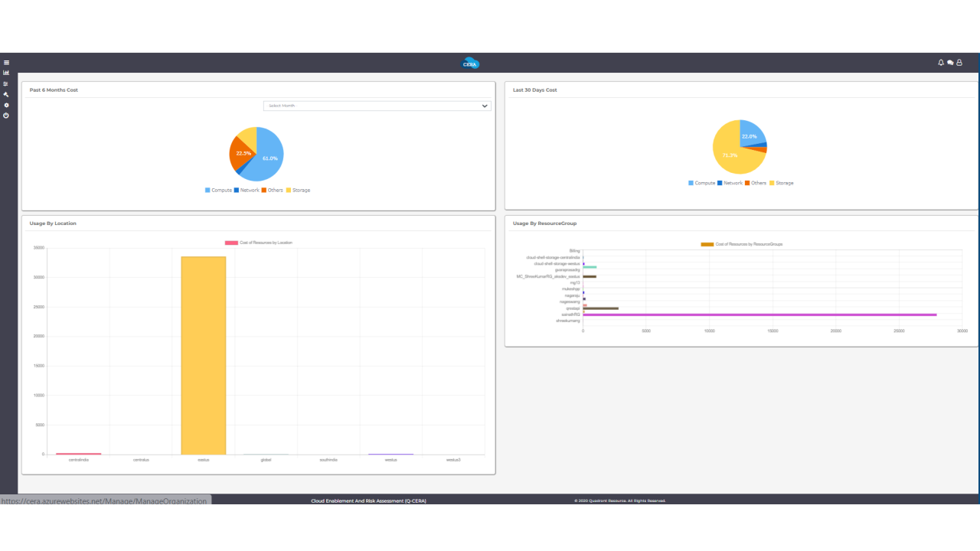
Task: Click the 22.5% Others pie slice
Action: pyautogui.click(x=242, y=153)
